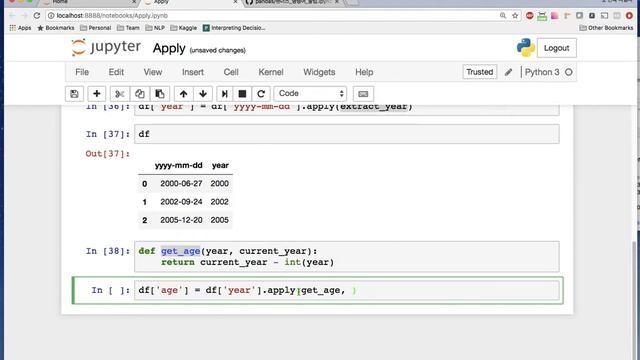640x360 pixels.
Task: Open the Bookmarks shortcut in bookmarks bar
Action: (56, 28)
